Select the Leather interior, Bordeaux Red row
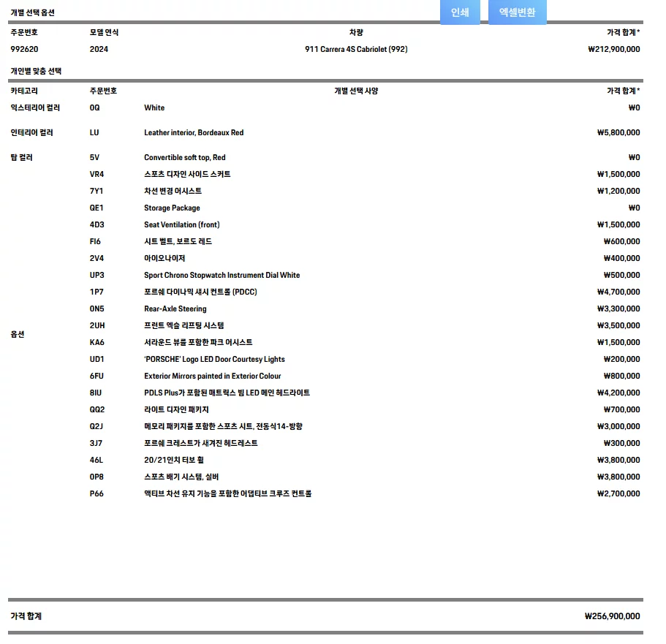The image size is (666, 644). click(194, 133)
